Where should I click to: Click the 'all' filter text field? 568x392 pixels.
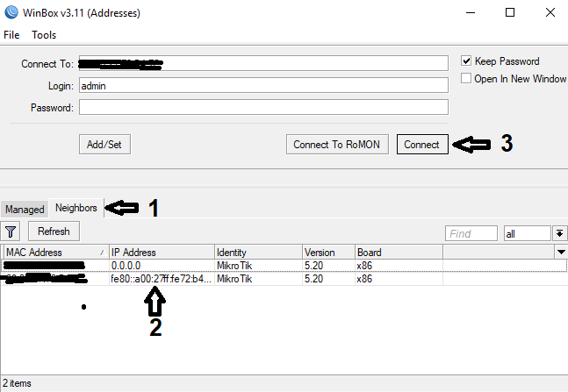527,233
